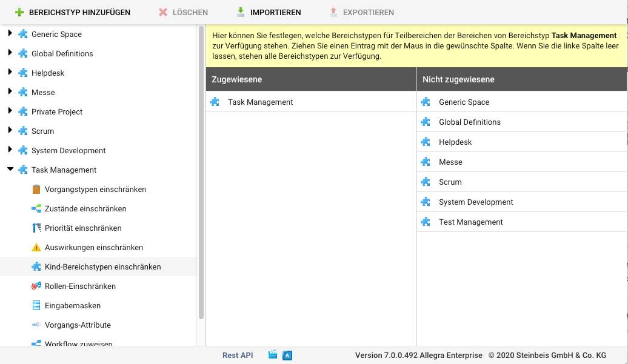Click the Rollen-Einschränken masks icon

coord(36,286)
